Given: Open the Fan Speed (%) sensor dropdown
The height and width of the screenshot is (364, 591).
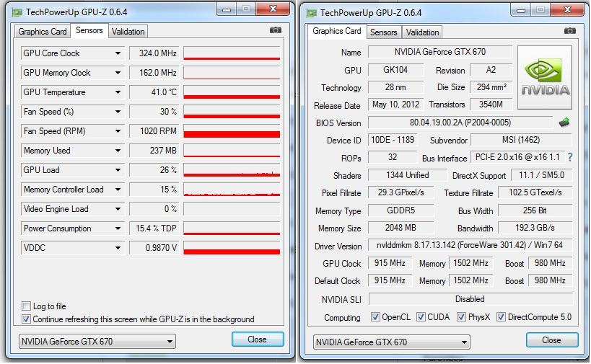Looking at the screenshot, I should click(118, 112).
